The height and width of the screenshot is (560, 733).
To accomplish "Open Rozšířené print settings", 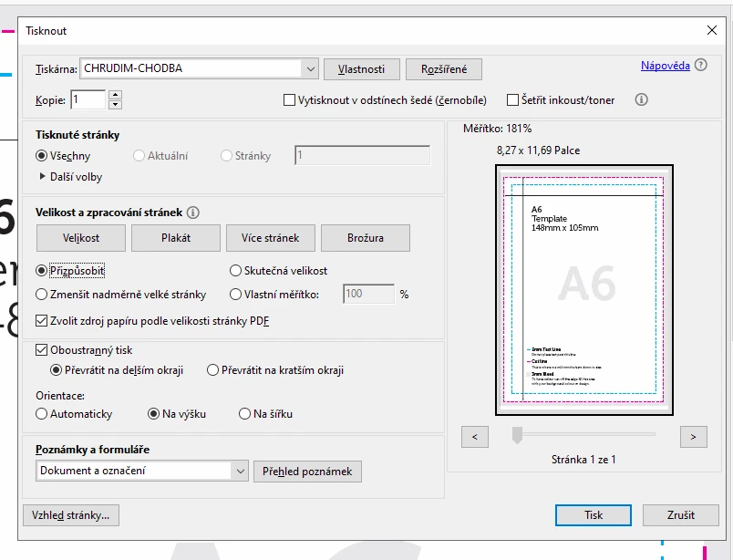I will [x=444, y=69].
